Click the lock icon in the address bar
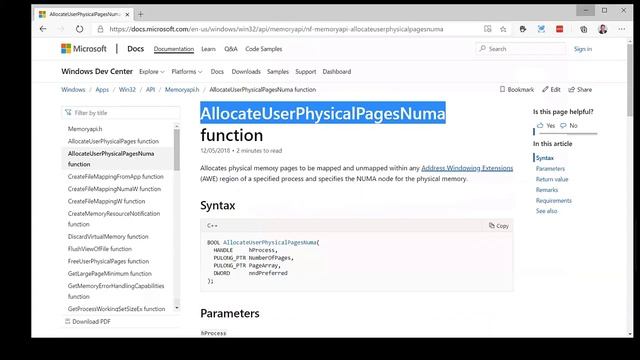640x360 pixels. point(100,29)
